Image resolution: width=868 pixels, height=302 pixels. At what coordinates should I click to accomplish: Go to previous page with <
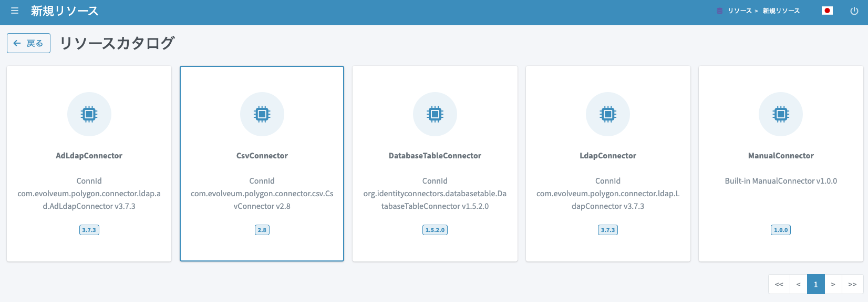point(799,284)
